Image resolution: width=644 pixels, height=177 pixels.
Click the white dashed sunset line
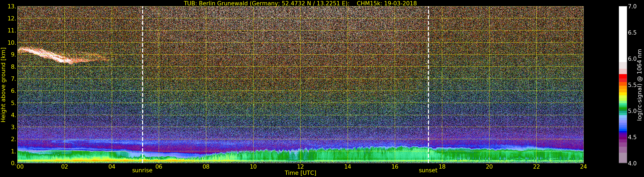coord(428,85)
